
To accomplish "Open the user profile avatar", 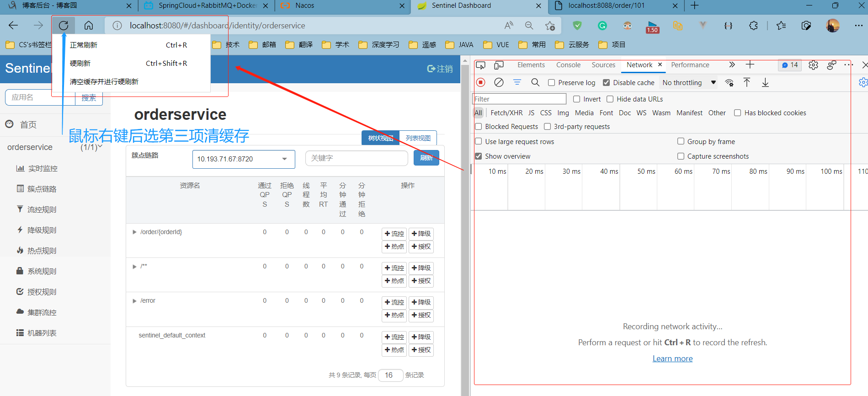I will pos(833,26).
